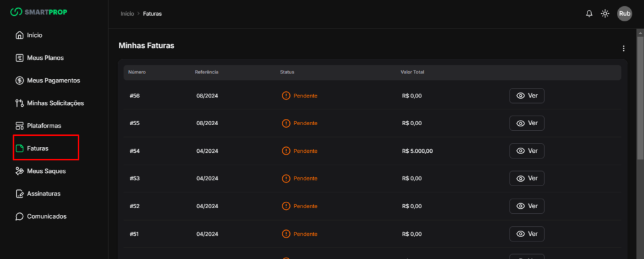Open the Rub user avatar menu
The width and height of the screenshot is (644, 259).
point(625,14)
